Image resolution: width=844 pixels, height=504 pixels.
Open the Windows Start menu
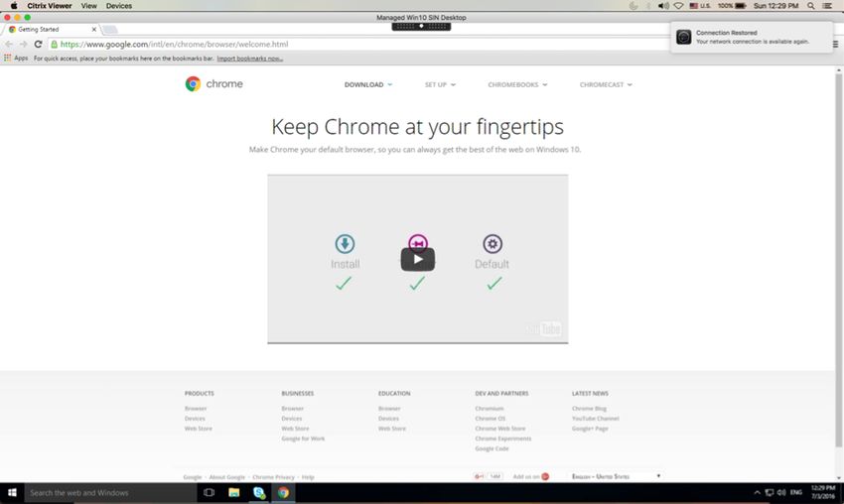[x=12, y=493]
